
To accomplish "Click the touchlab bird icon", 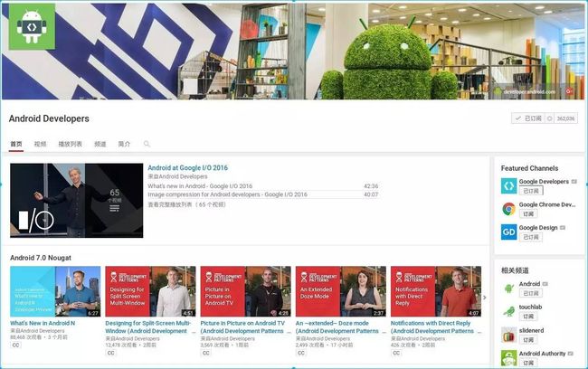I will [509, 312].
